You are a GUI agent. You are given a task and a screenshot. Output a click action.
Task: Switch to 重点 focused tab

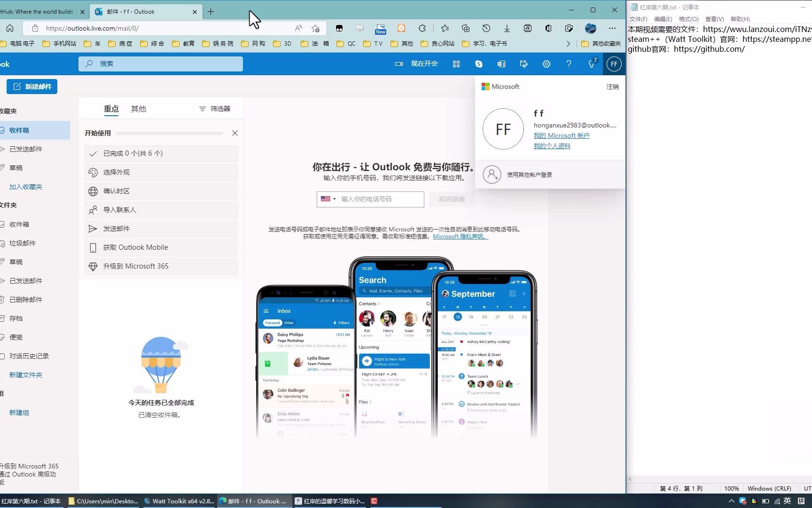111,109
